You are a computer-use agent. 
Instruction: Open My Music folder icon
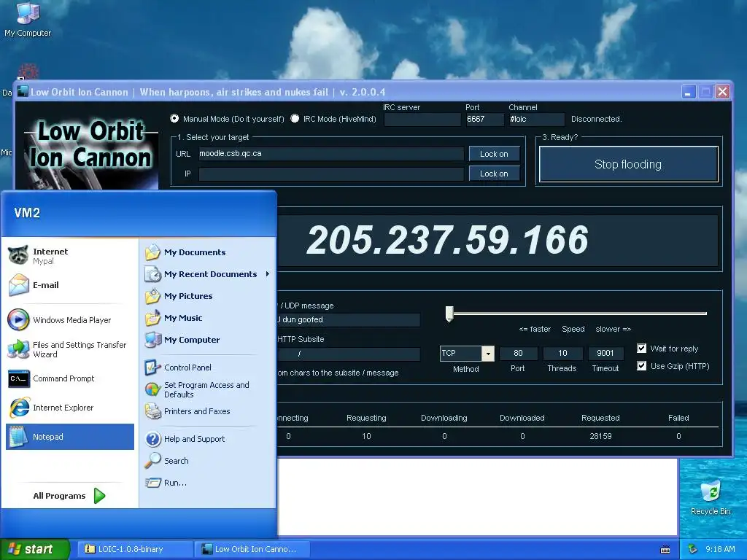pyautogui.click(x=153, y=318)
